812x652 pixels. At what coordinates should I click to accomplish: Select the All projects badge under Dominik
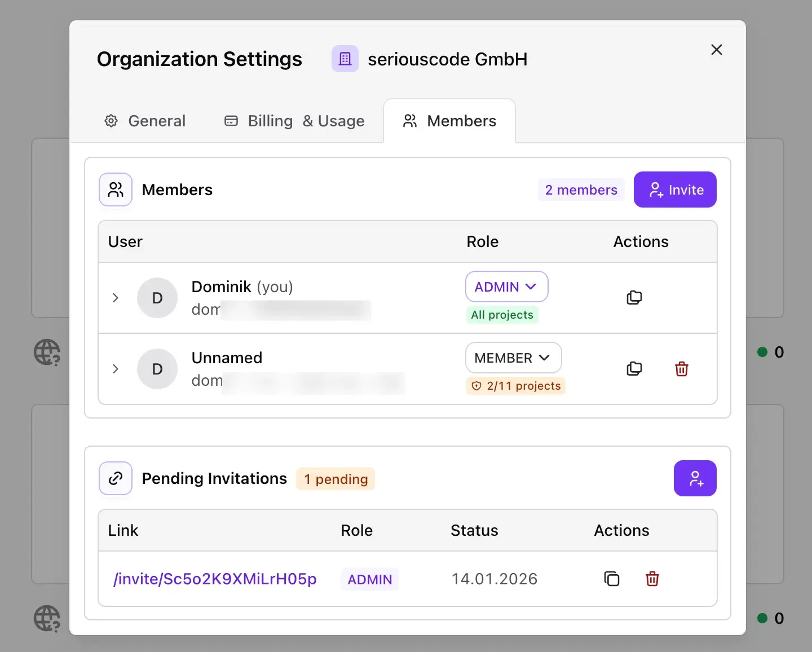coord(502,315)
